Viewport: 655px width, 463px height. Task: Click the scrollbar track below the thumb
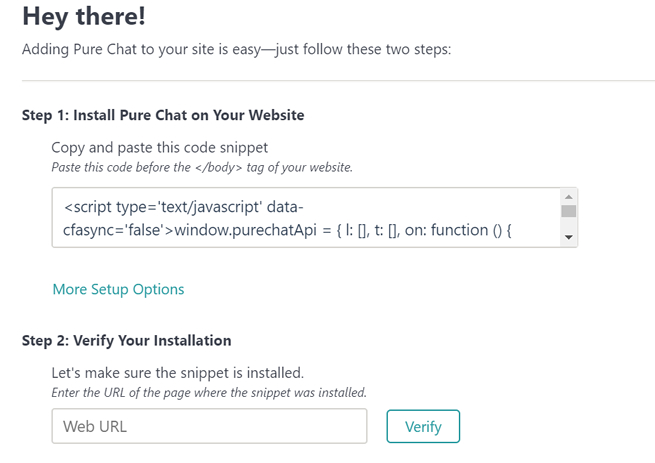click(x=569, y=224)
